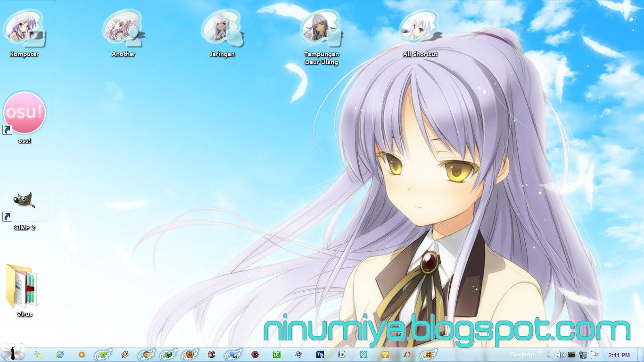Show hidden system tray icons

(549, 355)
